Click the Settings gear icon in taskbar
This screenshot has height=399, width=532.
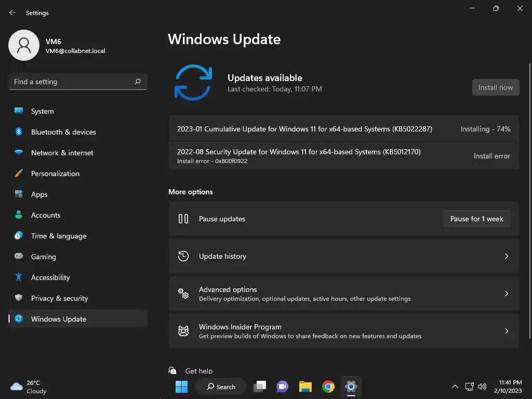tap(351, 387)
